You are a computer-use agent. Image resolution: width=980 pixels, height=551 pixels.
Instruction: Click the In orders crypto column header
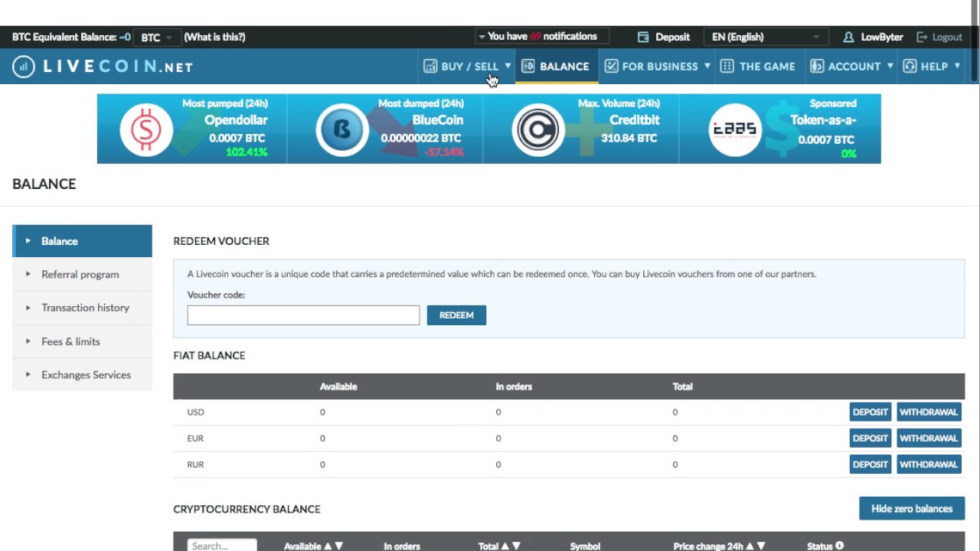tap(402, 546)
